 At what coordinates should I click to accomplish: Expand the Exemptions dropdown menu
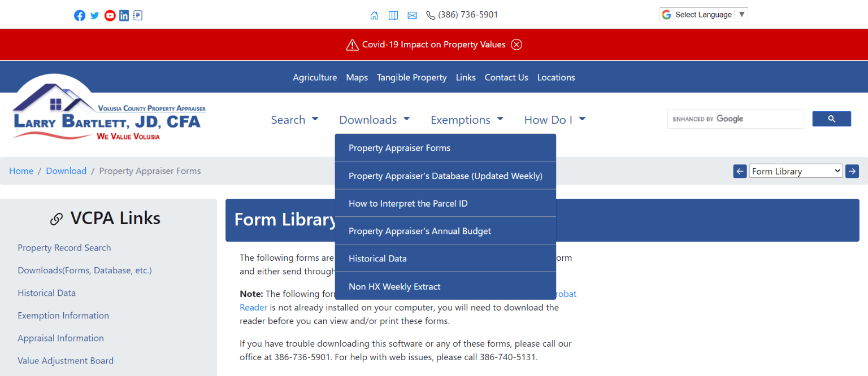(467, 119)
